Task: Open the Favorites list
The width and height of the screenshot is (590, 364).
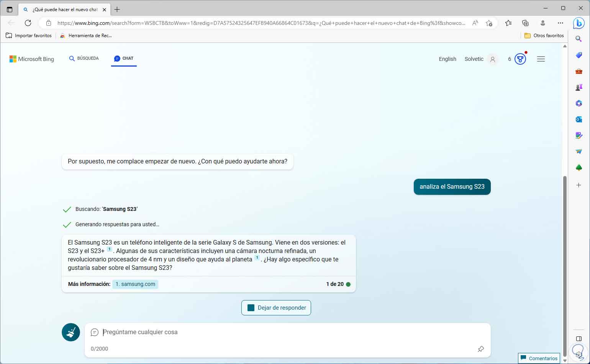Action: (508, 23)
